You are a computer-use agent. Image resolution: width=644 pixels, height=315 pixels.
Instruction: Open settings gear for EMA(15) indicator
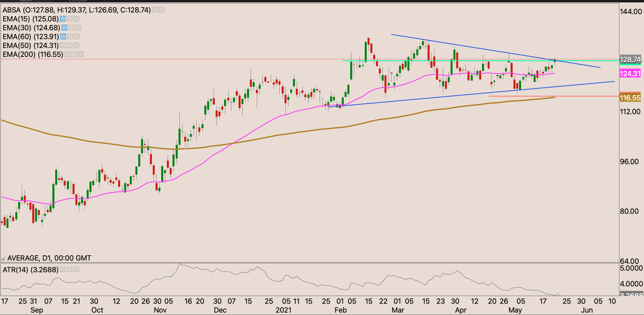(69, 19)
